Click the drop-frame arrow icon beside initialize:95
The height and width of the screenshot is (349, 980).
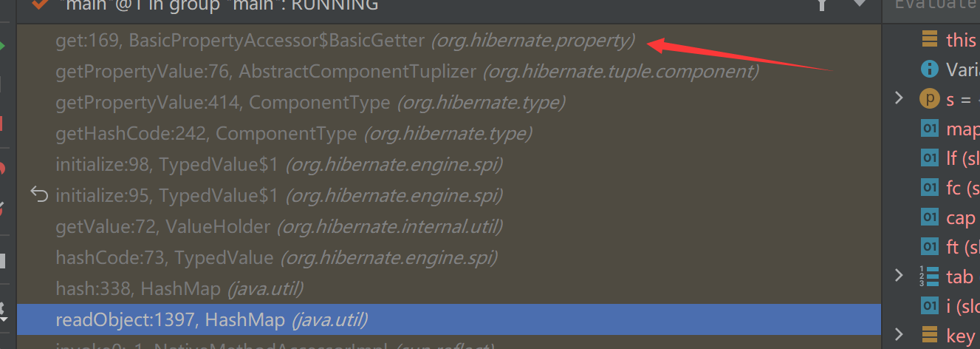tap(38, 195)
